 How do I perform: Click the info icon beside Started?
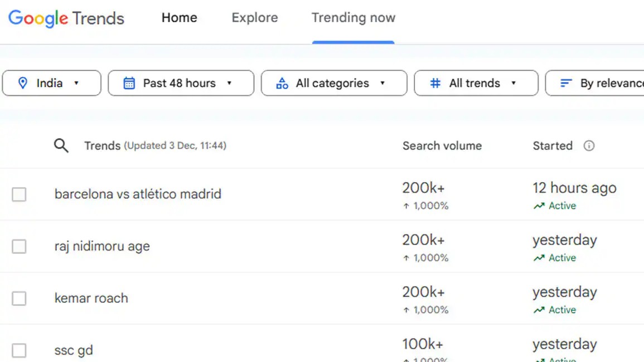tap(589, 146)
